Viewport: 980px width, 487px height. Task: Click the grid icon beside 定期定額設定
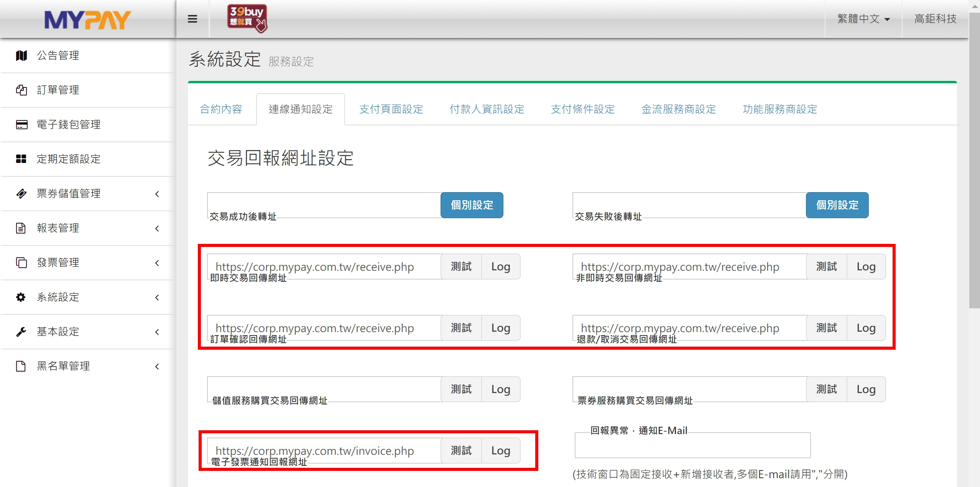[21, 159]
